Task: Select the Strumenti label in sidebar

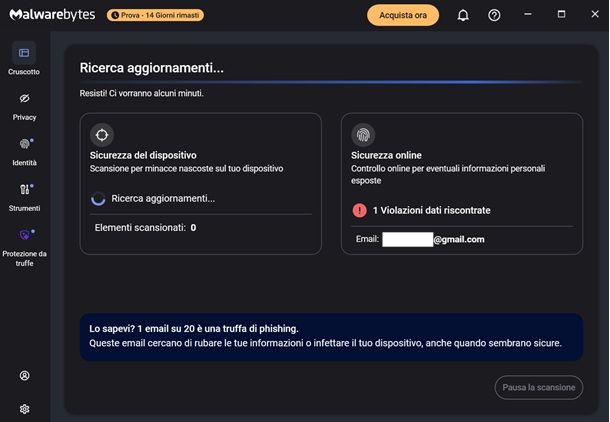Action: pyautogui.click(x=25, y=208)
